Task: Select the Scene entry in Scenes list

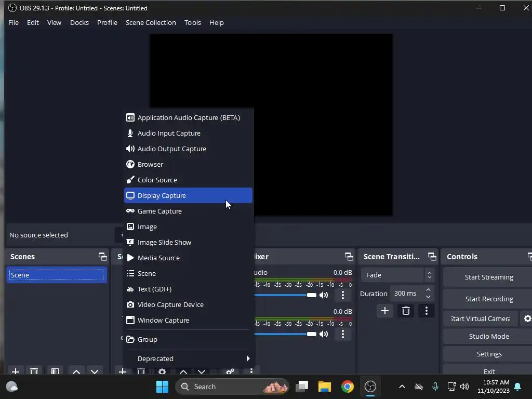Action: click(x=57, y=275)
